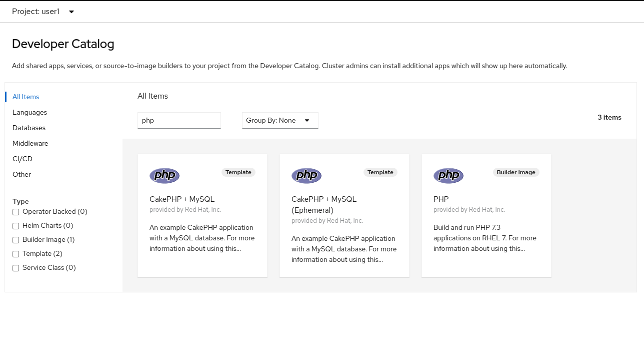Click the Template badge on CakePHP + MySQL card

click(x=238, y=172)
